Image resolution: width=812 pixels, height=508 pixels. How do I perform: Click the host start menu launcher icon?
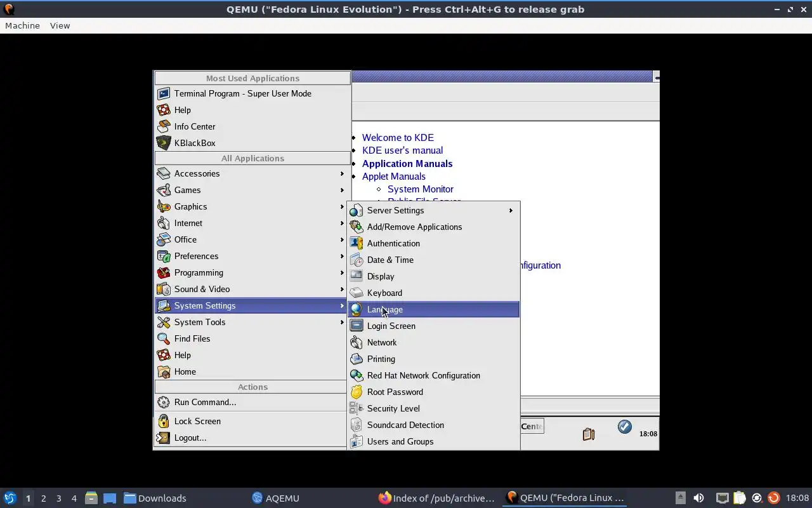[x=10, y=498]
